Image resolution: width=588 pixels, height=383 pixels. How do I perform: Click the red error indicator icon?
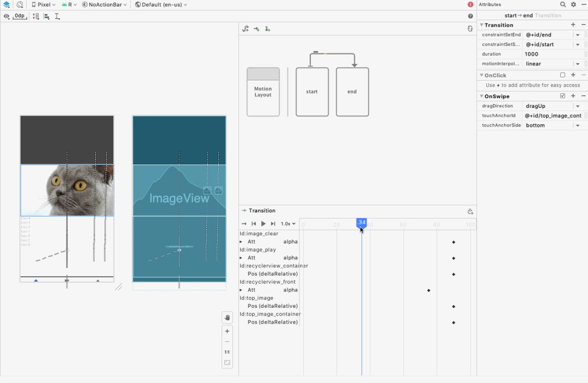470,4
